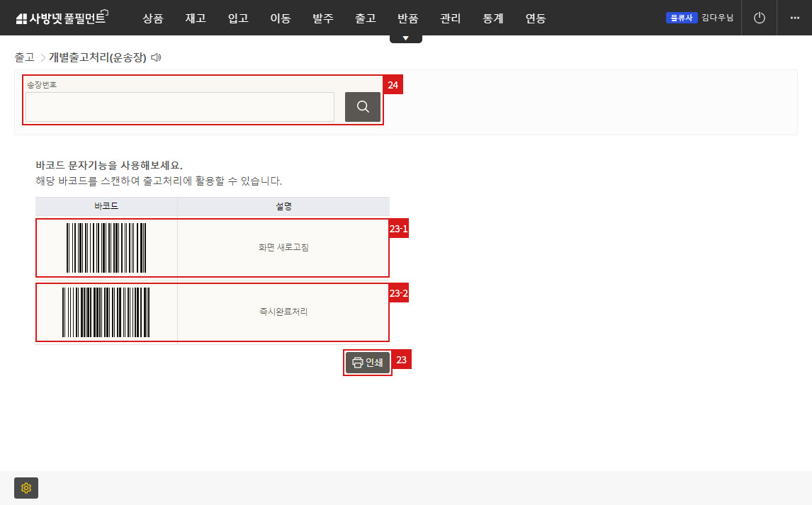Viewport: 812px width, 505px height.
Task: Click the 즉시완료처리 barcode image
Action: coord(106,312)
